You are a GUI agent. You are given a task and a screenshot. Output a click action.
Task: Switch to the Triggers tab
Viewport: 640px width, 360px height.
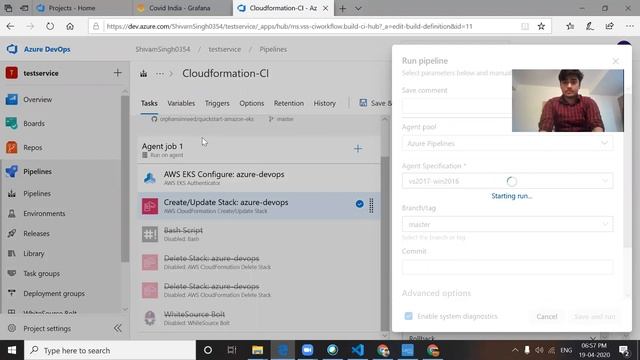pyautogui.click(x=217, y=103)
